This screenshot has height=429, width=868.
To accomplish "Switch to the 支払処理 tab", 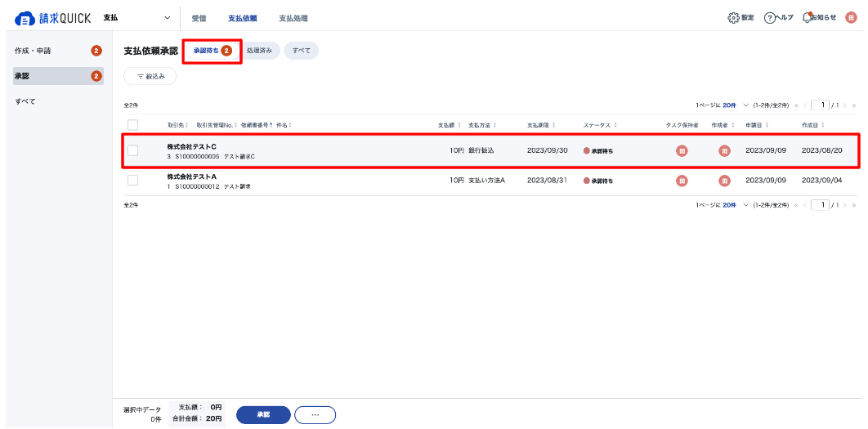I will [293, 18].
